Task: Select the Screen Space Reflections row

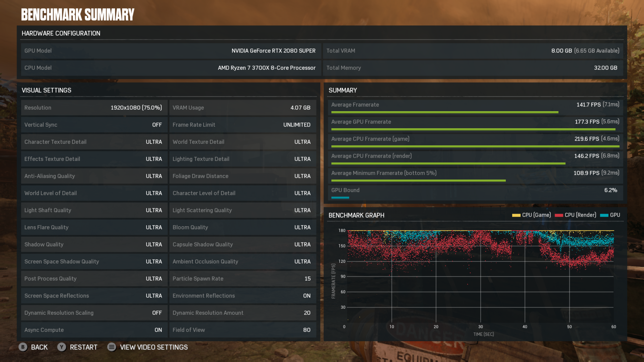Action: [94, 296]
